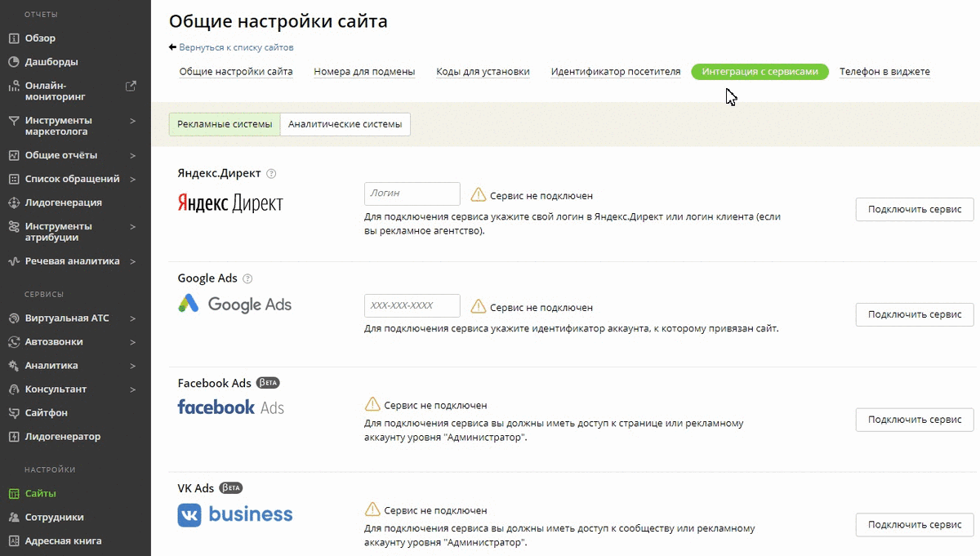Follow Вернуться к списку сайтов link
Viewport: 980px width, 556px height.
[x=236, y=47]
